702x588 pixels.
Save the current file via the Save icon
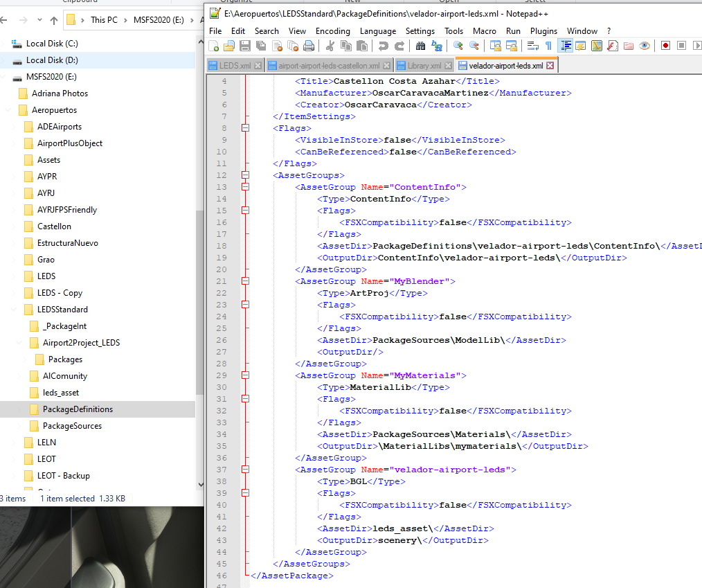pos(244,46)
